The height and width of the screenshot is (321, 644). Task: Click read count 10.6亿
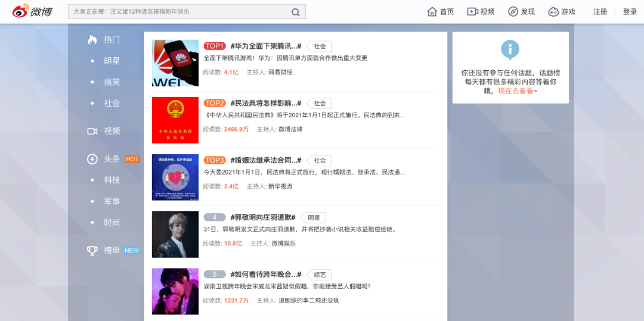(233, 244)
